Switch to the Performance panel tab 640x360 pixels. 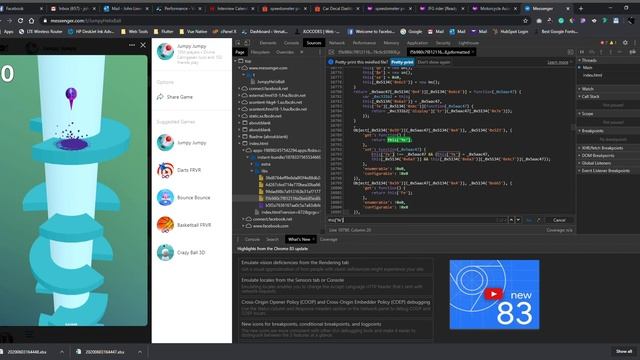(x=364, y=43)
